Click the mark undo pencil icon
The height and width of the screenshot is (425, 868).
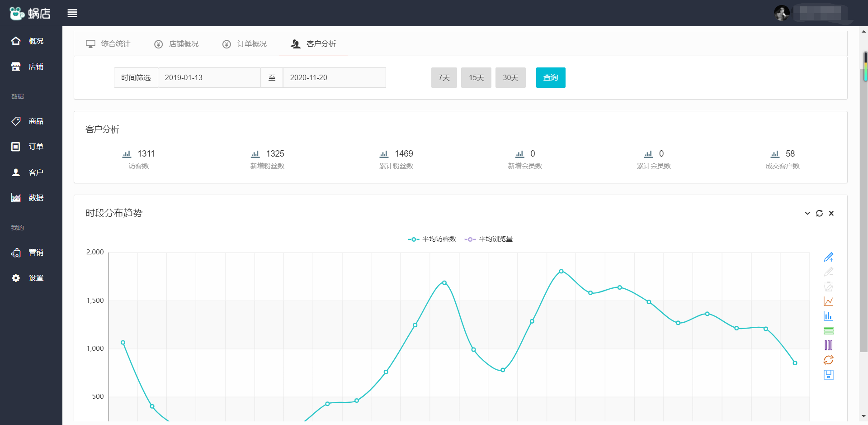(x=828, y=272)
